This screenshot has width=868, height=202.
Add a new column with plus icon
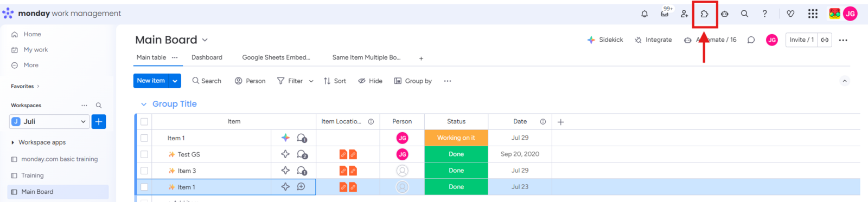(x=561, y=122)
